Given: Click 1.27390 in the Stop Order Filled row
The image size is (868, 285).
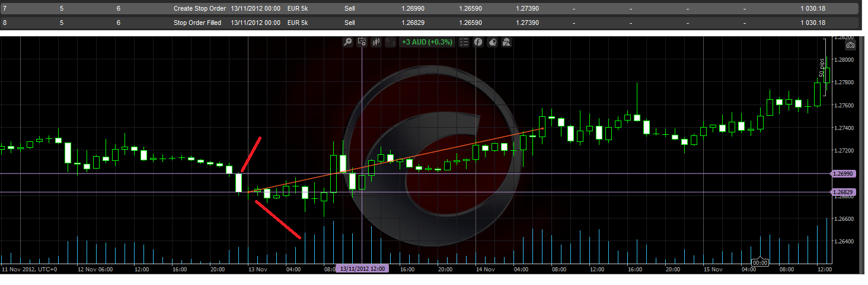Looking at the screenshot, I should pos(526,23).
